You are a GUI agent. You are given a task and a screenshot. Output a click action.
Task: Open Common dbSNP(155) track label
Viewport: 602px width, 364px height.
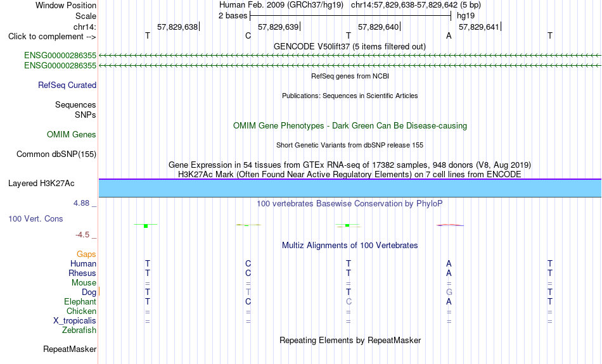tap(56, 154)
